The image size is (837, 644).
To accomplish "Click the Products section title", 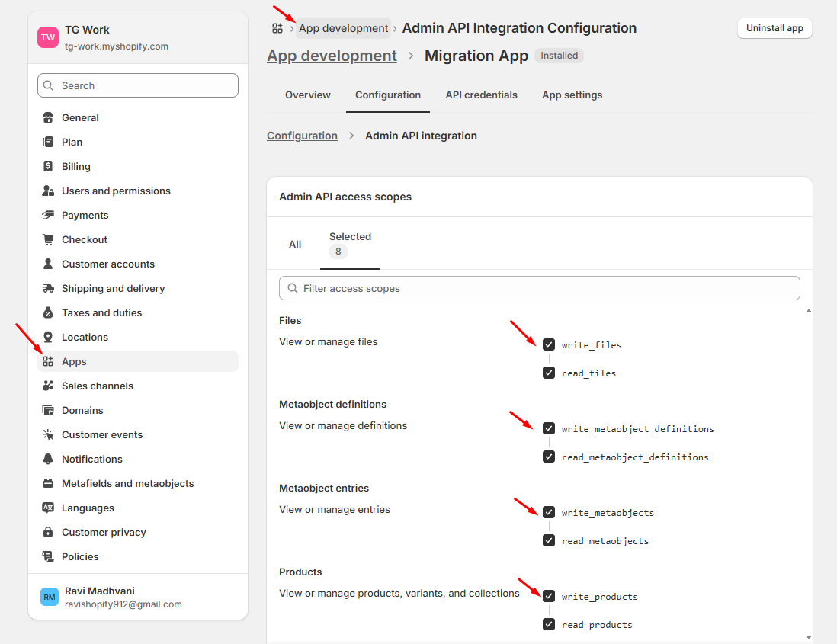I will (x=300, y=572).
